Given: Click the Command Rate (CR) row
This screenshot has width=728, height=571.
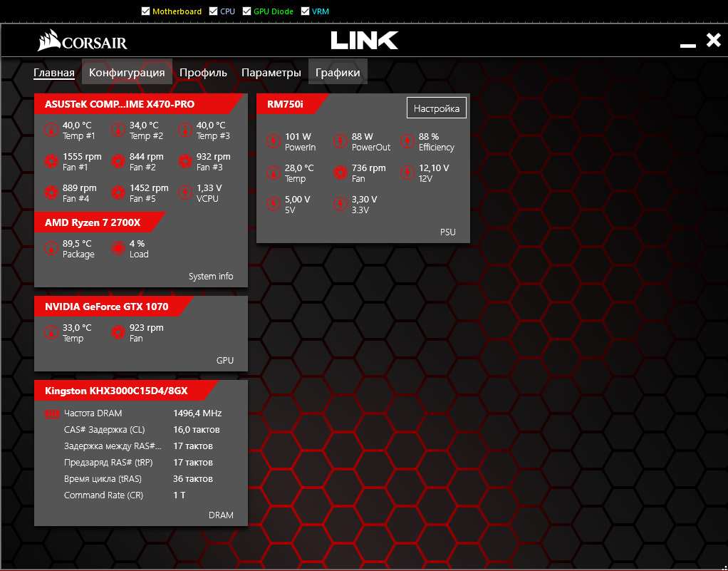Looking at the screenshot, I should click(125, 495).
